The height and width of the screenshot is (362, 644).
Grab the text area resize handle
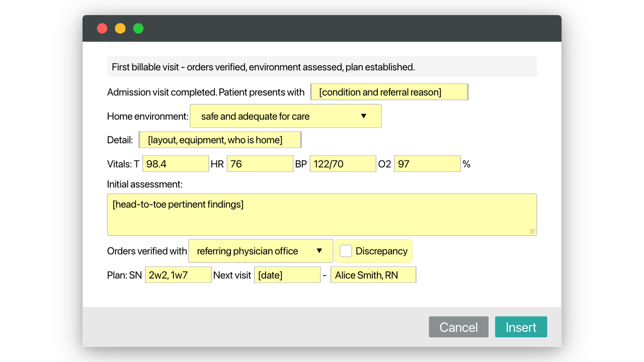point(532,231)
